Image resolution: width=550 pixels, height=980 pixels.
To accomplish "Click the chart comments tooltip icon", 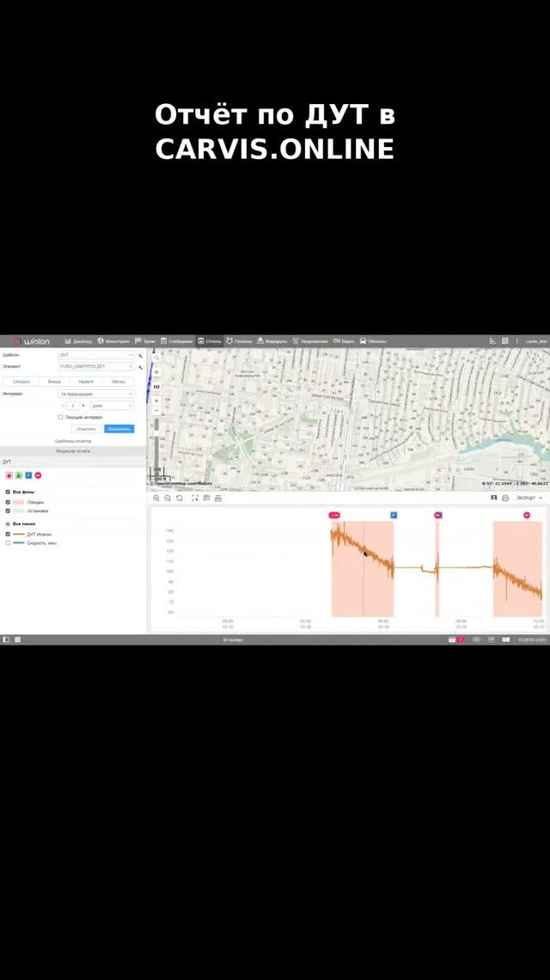I will pos(206,498).
